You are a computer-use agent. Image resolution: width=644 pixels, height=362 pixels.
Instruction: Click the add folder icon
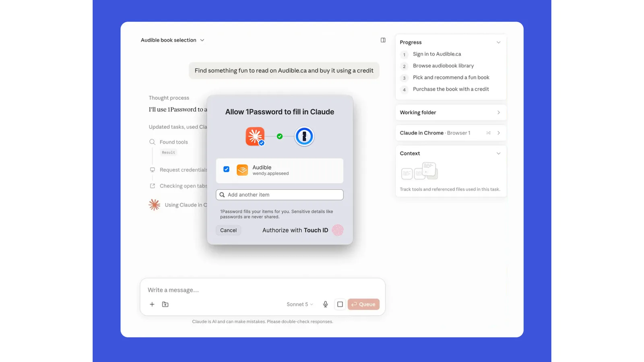(x=165, y=304)
